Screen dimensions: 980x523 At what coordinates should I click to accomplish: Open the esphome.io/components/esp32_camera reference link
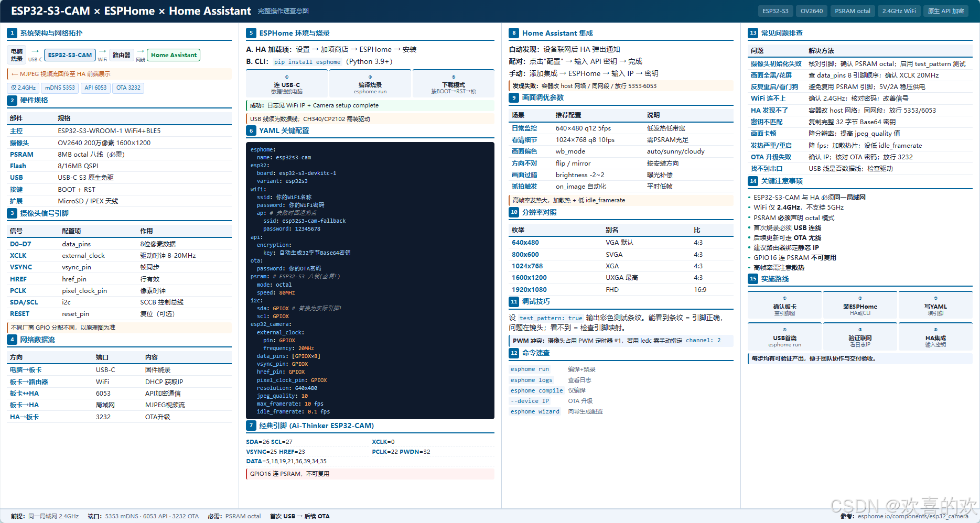click(913, 516)
